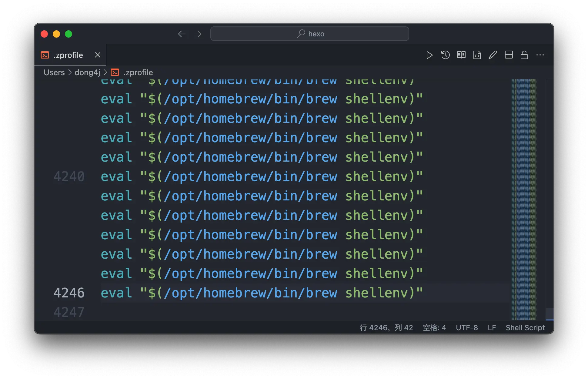Run the script with the play icon

429,55
